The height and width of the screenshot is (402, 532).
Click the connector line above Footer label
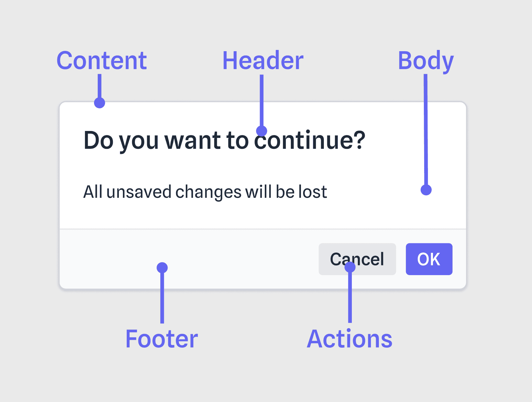[162, 297]
